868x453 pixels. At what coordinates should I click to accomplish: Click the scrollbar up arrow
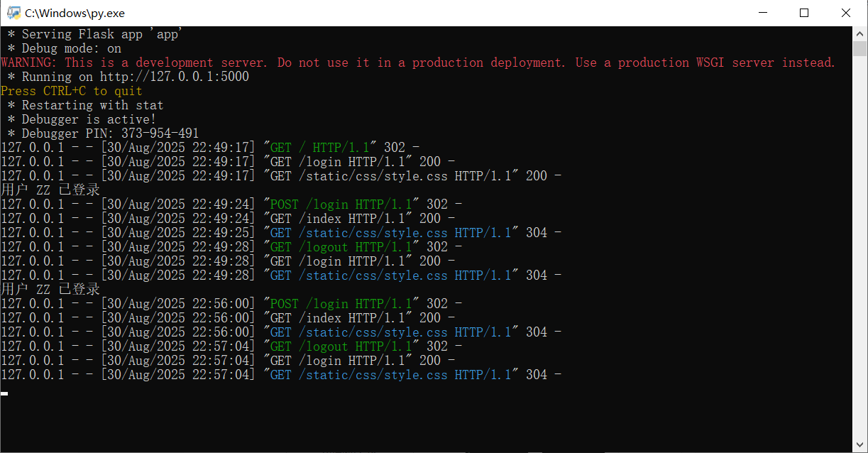(859, 33)
